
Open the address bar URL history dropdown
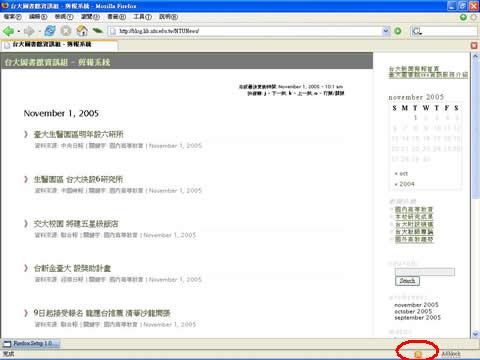point(386,31)
